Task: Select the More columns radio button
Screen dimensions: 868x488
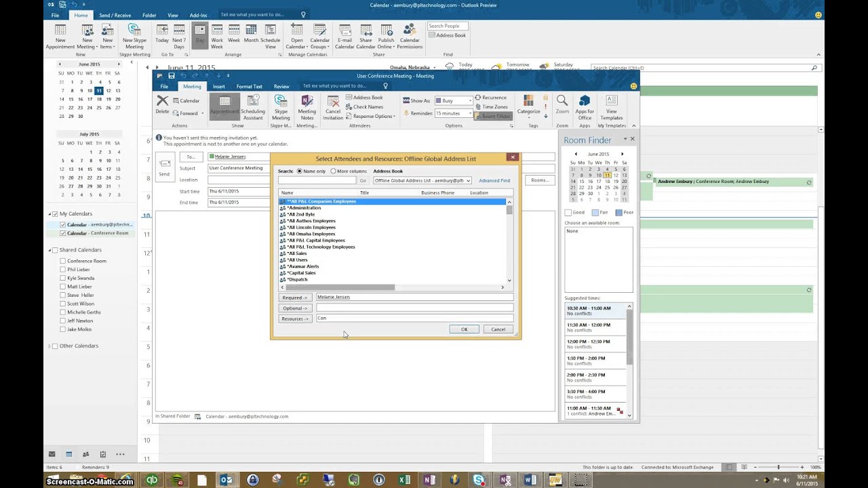Action: tap(333, 171)
